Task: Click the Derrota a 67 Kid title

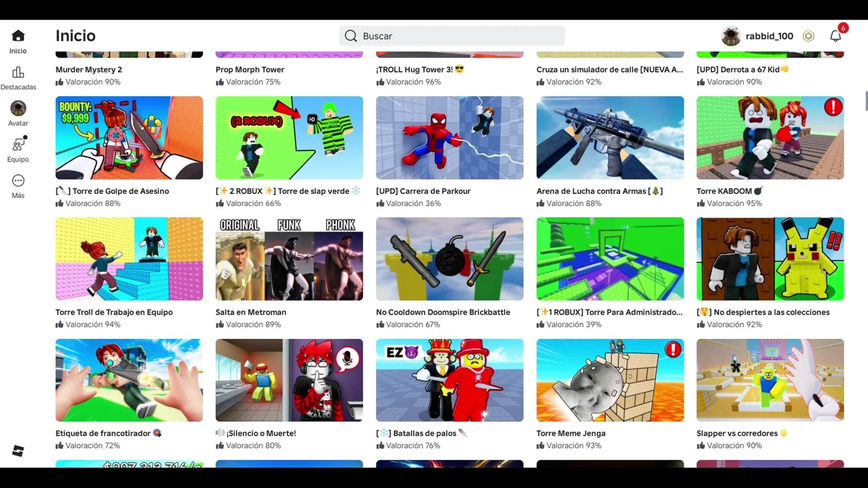Action: (743, 69)
